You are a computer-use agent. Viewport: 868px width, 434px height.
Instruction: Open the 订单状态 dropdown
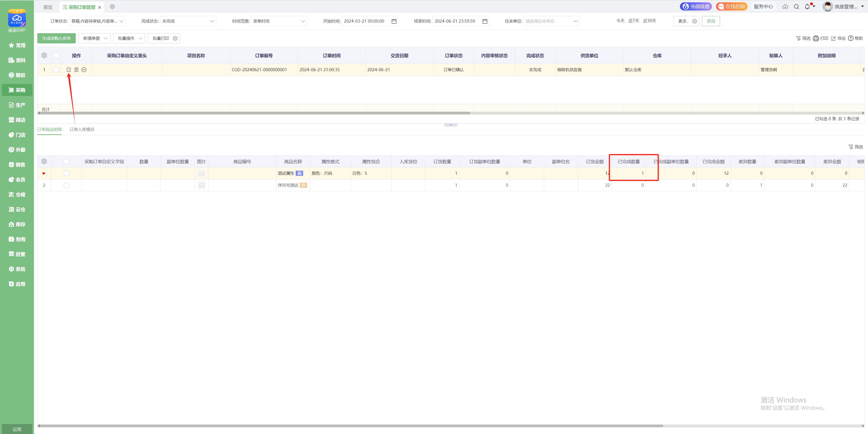(97, 21)
